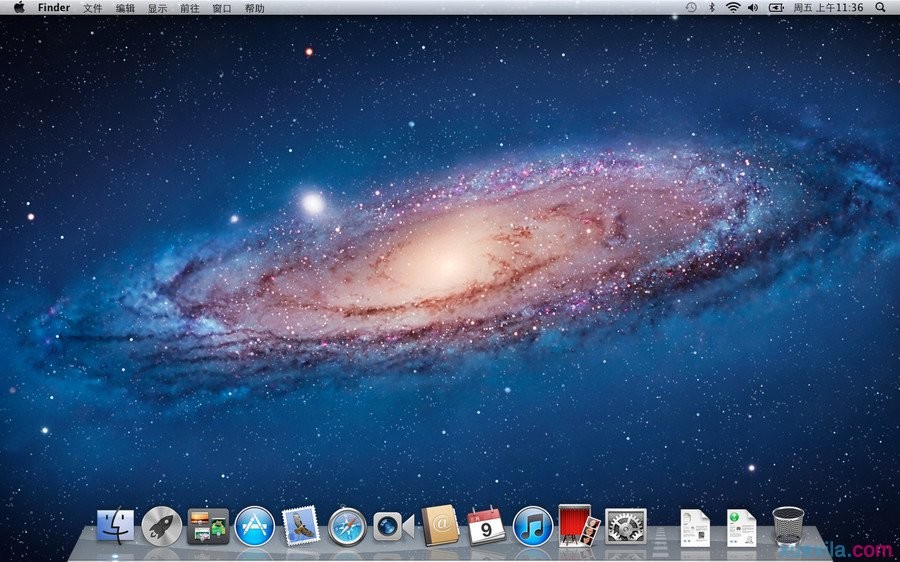Viewport: 900px width, 562px height.
Task: Open Photo Booth in the Dock
Action: pos(578,525)
